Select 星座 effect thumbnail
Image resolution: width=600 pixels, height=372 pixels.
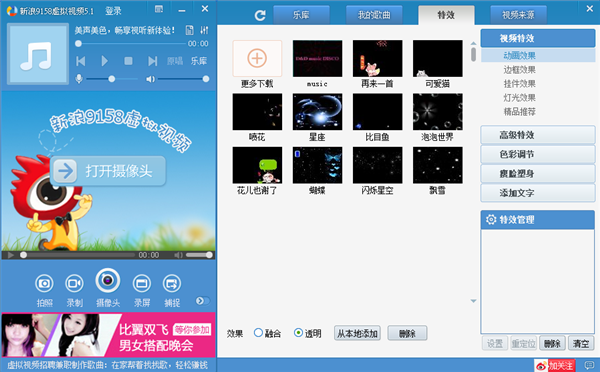317,112
